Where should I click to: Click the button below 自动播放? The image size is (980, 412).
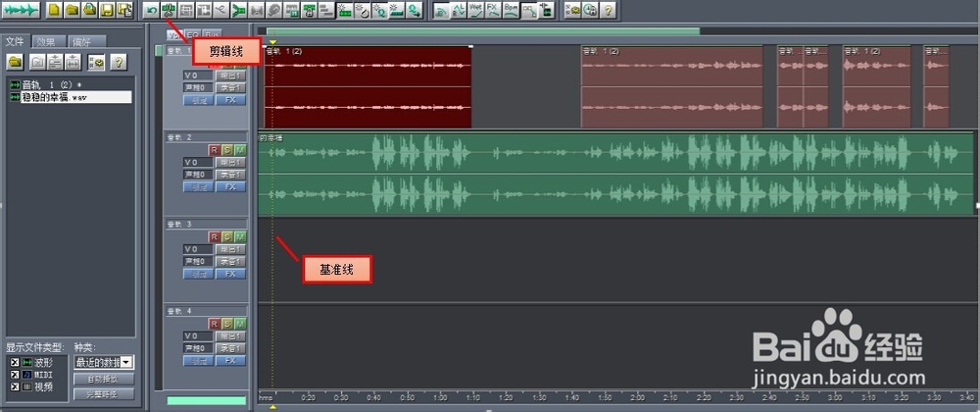click(104, 394)
